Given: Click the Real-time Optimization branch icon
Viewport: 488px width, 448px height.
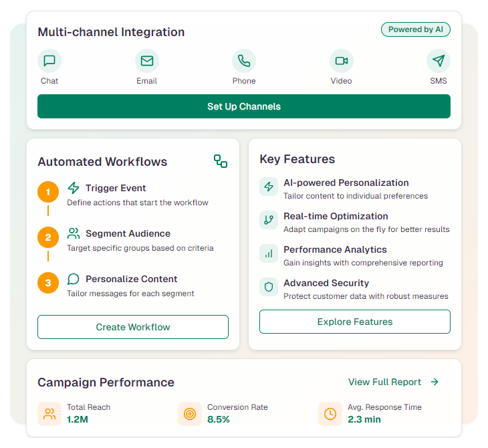Looking at the screenshot, I should coord(269,220).
